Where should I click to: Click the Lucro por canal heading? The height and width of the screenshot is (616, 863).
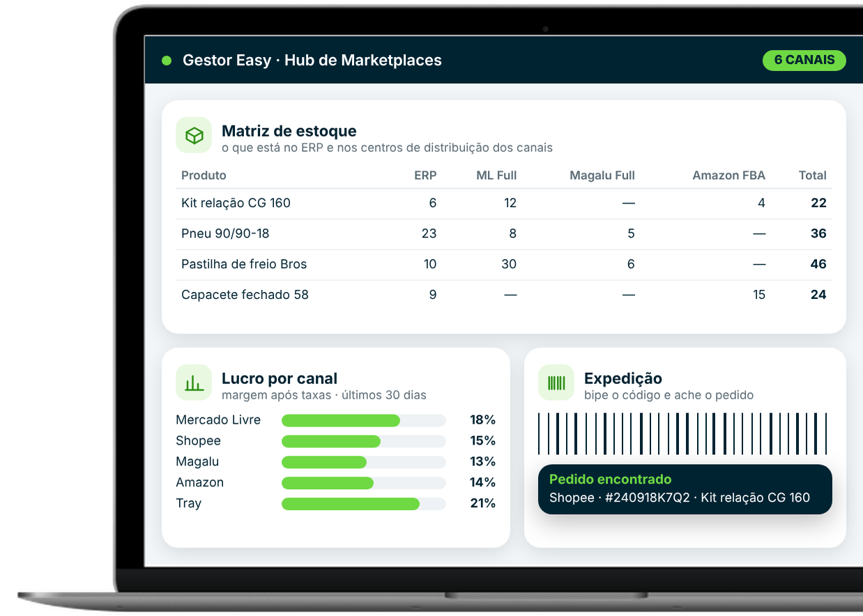280,379
